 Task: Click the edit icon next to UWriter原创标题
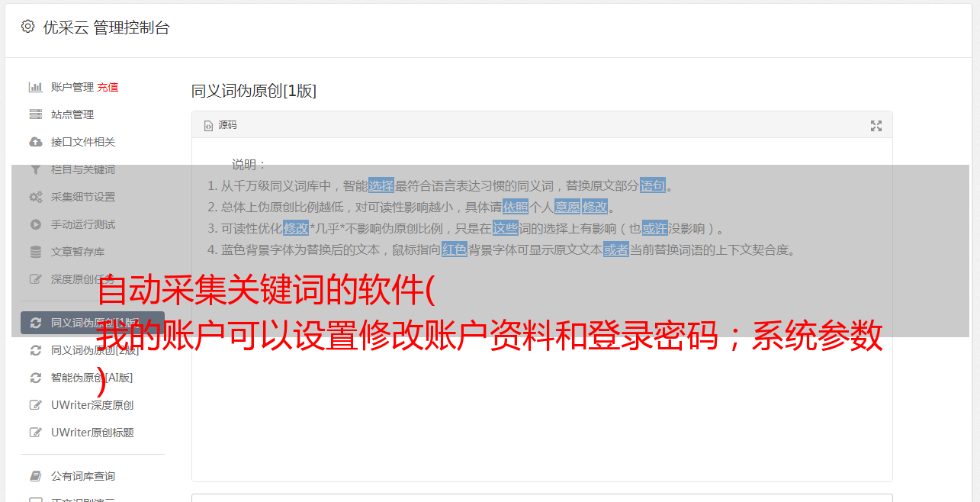(x=35, y=433)
